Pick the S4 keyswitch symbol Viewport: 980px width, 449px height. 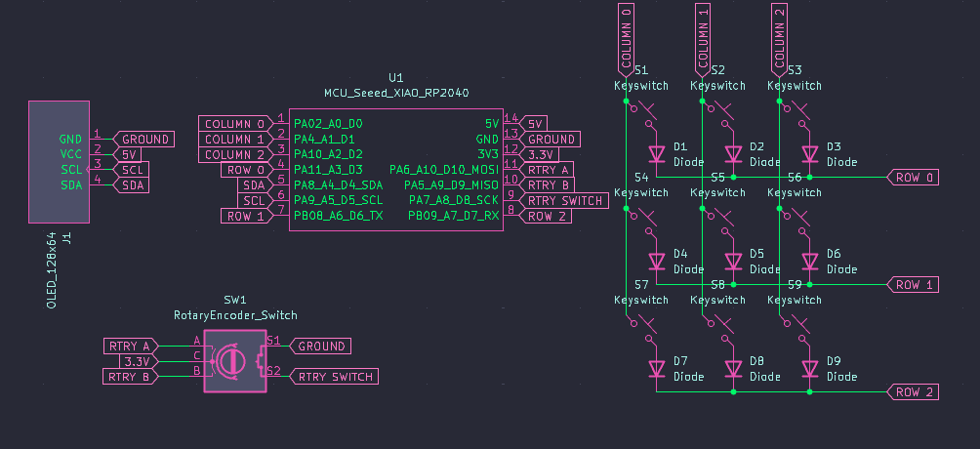pyautogui.click(x=644, y=223)
